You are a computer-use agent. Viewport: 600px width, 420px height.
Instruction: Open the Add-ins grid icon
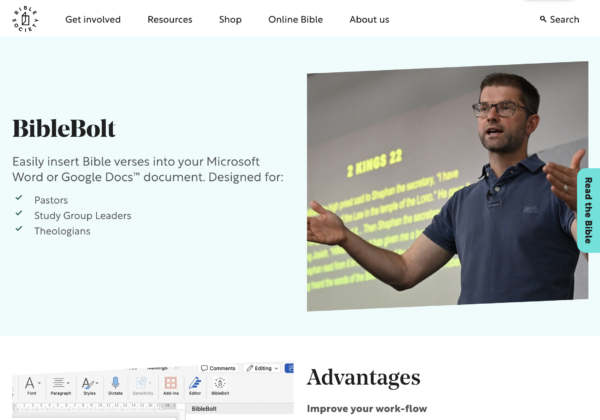(171, 383)
